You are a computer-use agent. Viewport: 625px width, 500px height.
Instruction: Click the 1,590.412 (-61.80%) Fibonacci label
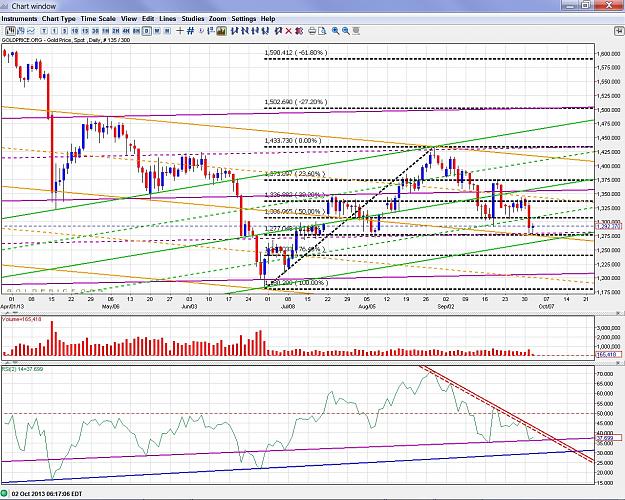click(x=296, y=53)
